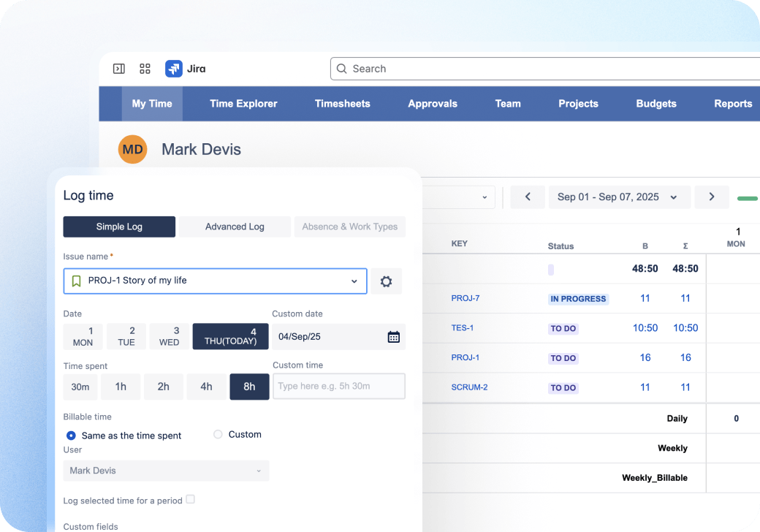Screen dimensions: 760x532
Task: Open the My Time tab
Action: pyautogui.click(x=152, y=104)
